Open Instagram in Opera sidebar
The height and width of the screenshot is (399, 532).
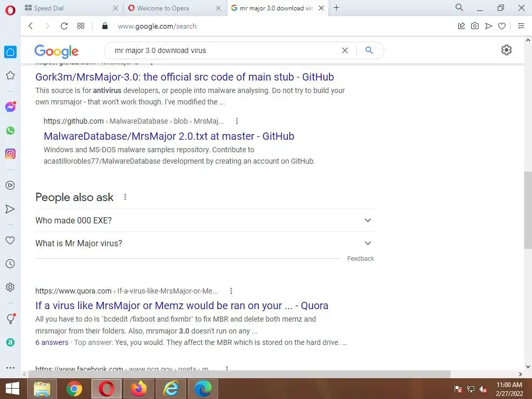tap(10, 154)
